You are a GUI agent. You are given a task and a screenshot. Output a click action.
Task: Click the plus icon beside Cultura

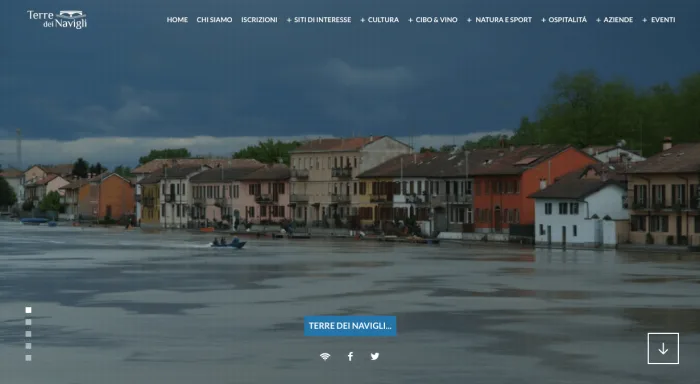362,20
